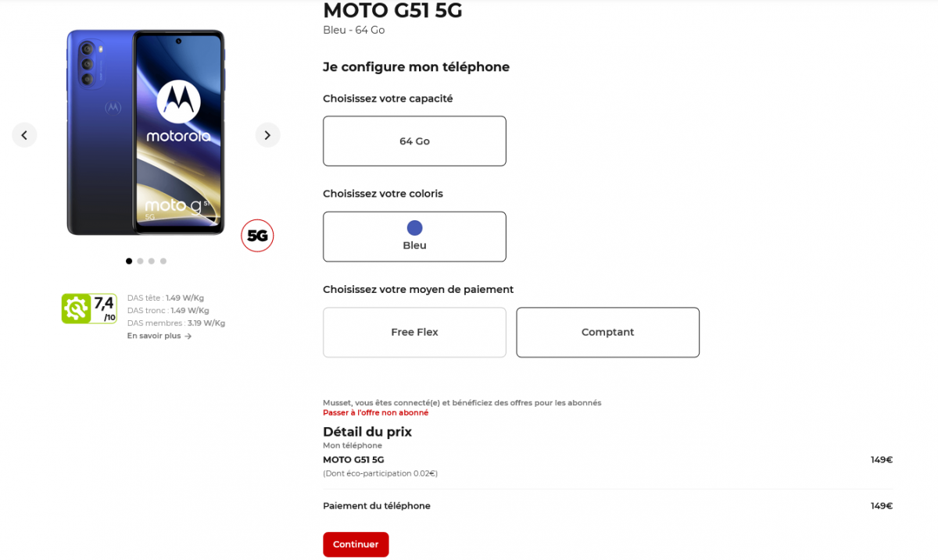Click the éco-participation note
This screenshot has height=560, width=938.
380,473
